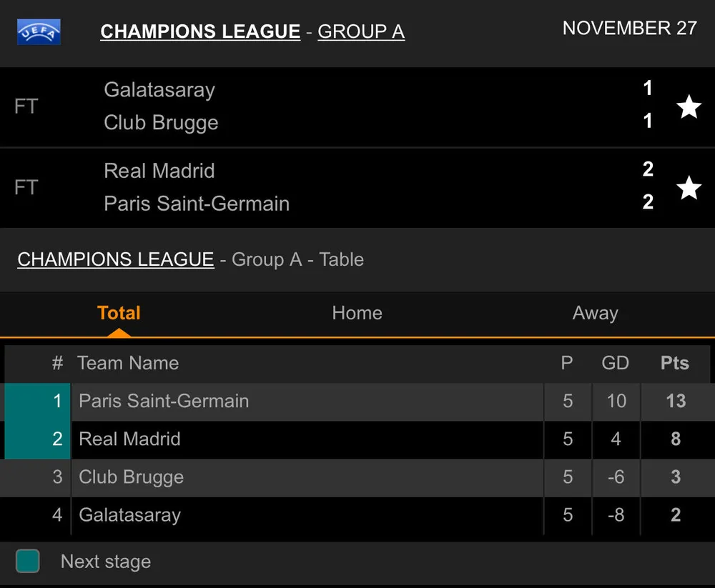Click the UEFA logo icon

[39, 31]
